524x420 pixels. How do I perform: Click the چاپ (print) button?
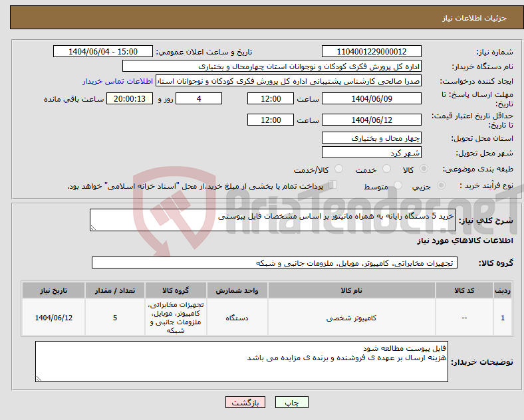[291, 402]
